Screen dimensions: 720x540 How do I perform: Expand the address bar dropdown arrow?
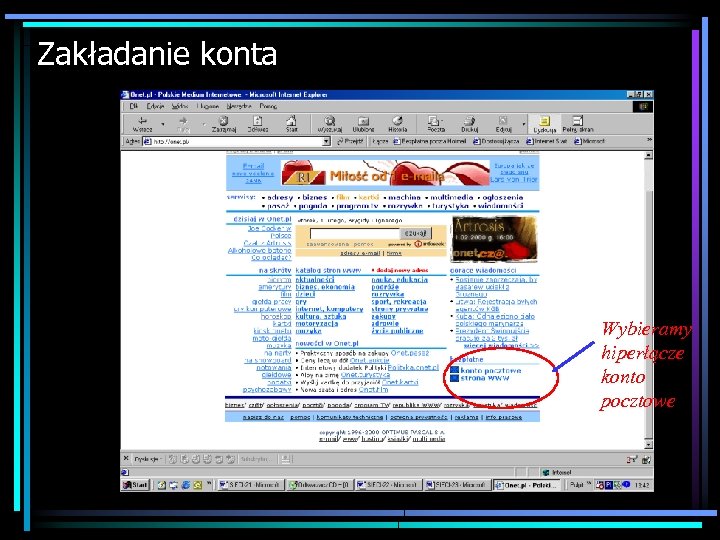(326, 141)
